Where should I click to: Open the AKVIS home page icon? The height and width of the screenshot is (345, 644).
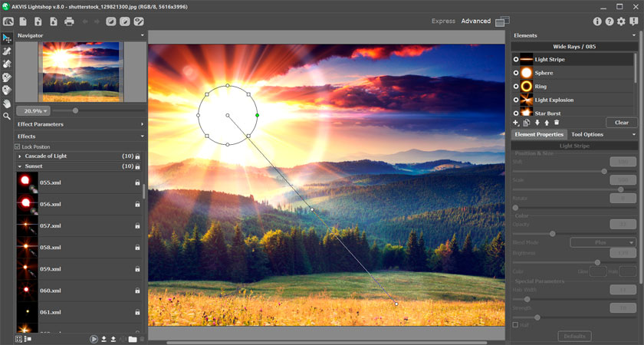point(8,21)
